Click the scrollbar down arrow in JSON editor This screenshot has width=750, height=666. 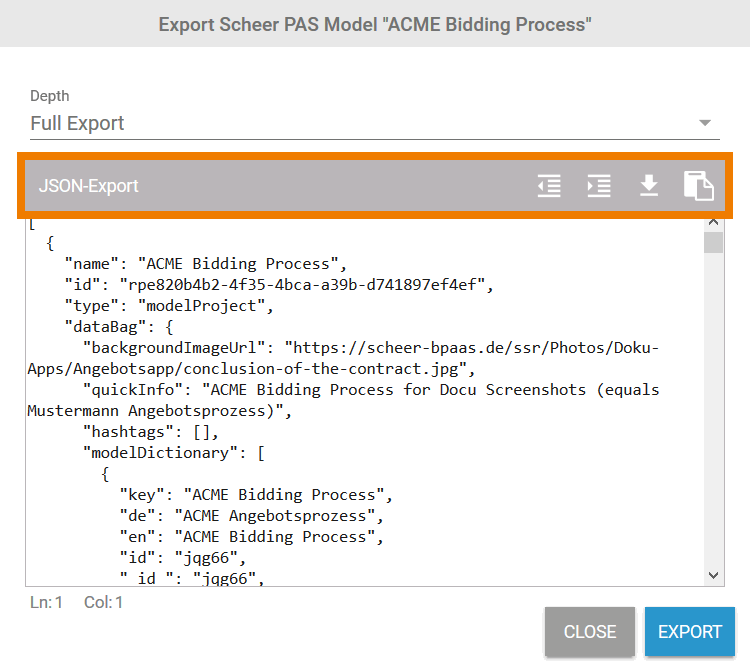pyautogui.click(x=713, y=575)
